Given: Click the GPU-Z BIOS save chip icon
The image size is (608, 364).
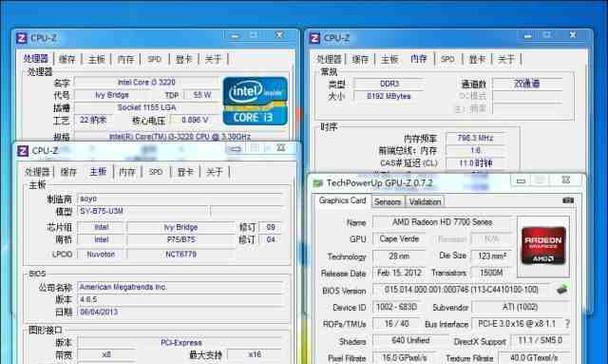Looking at the screenshot, I should (562, 290).
